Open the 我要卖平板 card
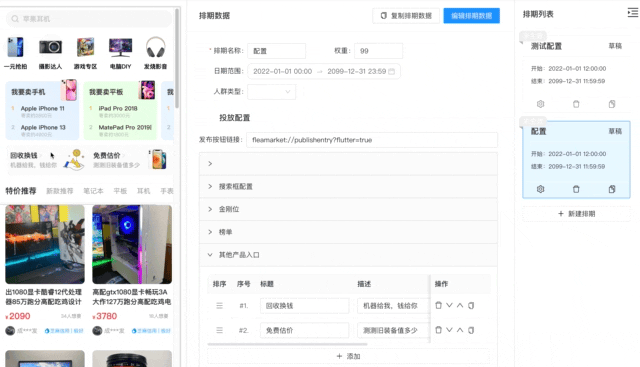 point(120,110)
